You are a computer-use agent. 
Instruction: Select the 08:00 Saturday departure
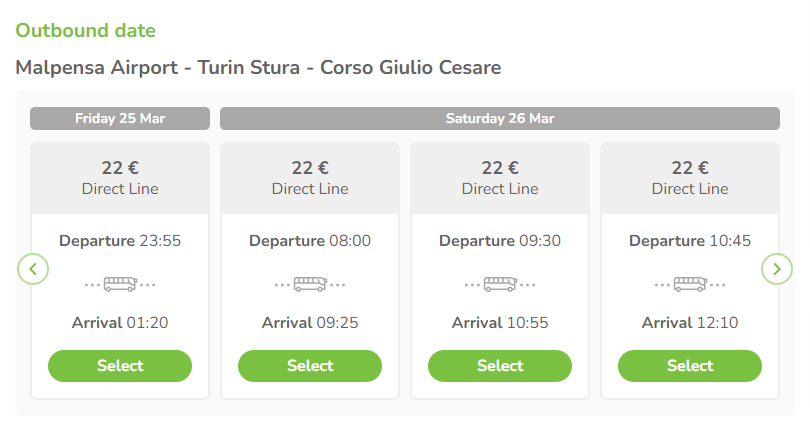click(x=310, y=366)
